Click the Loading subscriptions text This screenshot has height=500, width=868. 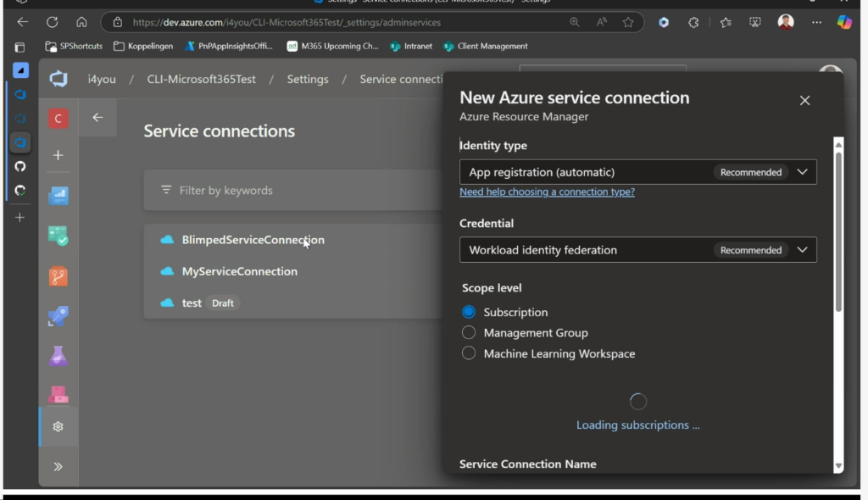coord(637,425)
